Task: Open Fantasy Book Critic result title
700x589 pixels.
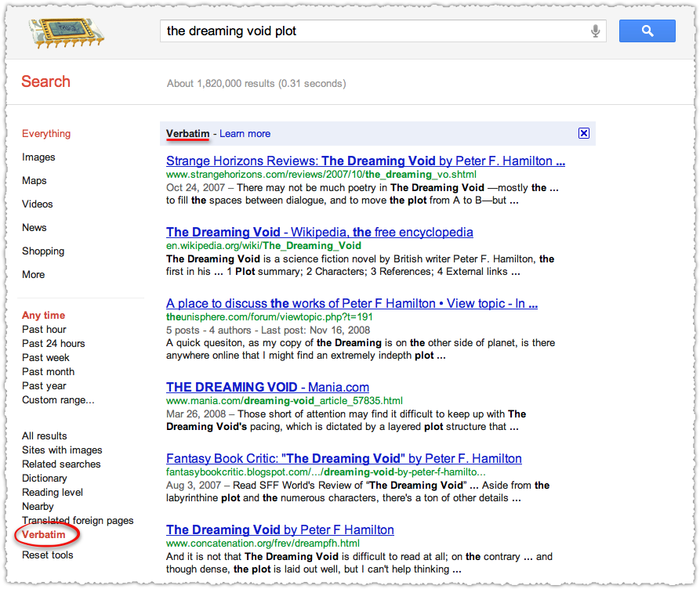Action: click(x=344, y=458)
